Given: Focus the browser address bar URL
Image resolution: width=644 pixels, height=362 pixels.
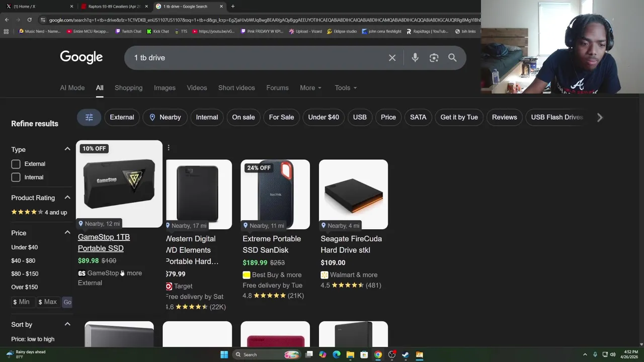Looking at the screenshot, I should pos(264,20).
